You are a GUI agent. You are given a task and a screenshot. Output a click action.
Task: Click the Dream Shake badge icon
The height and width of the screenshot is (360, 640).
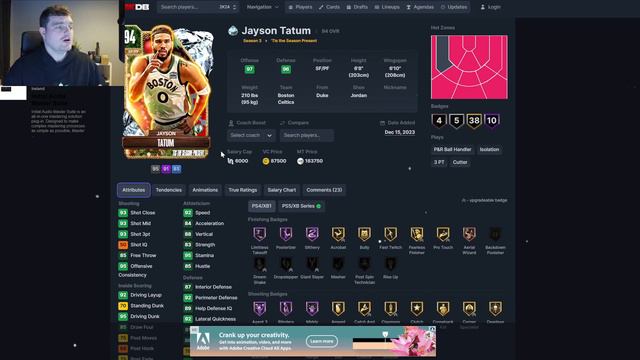[x=260, y=264]
